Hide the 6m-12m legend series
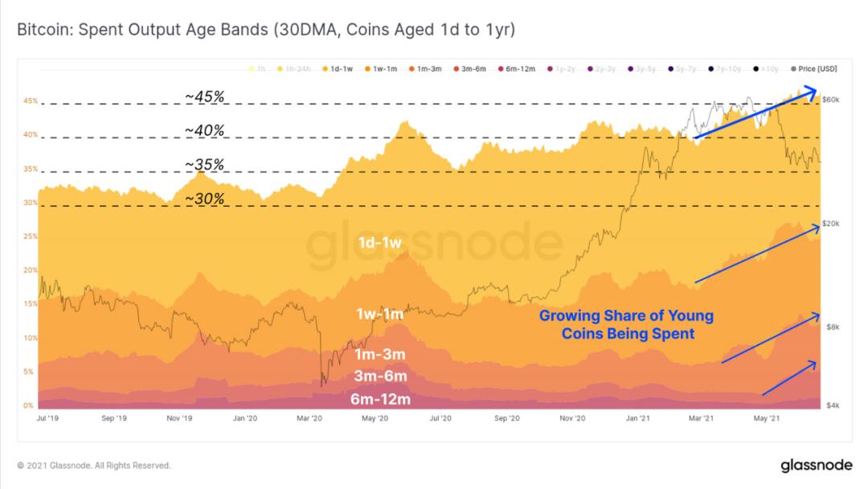The width and height of the screenshot is (868, 489). coord(516,69)
